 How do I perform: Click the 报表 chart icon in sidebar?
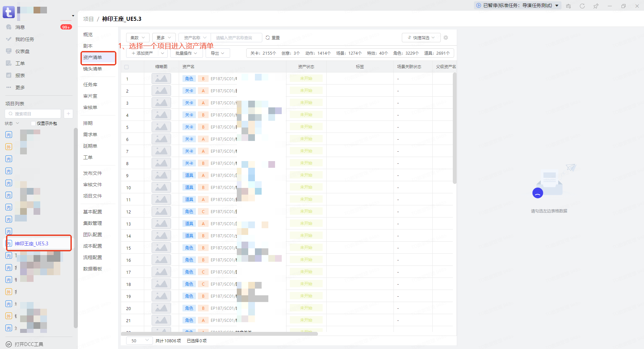[9, 75]
